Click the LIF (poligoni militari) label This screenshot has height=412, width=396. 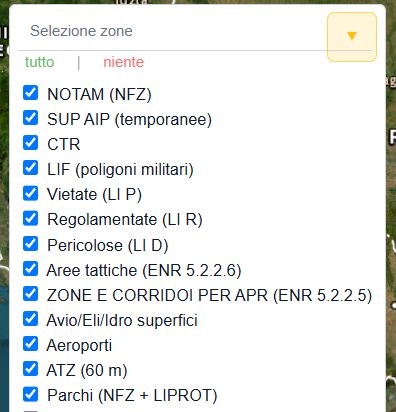[120, 169]
